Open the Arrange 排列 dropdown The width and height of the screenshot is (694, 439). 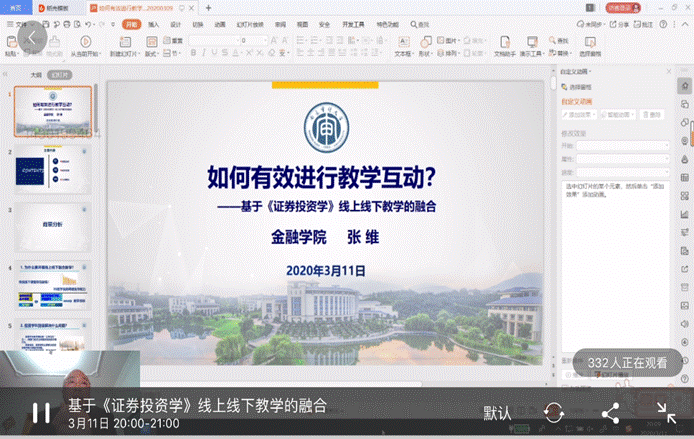pyautogui.click(x=448, y=53)
